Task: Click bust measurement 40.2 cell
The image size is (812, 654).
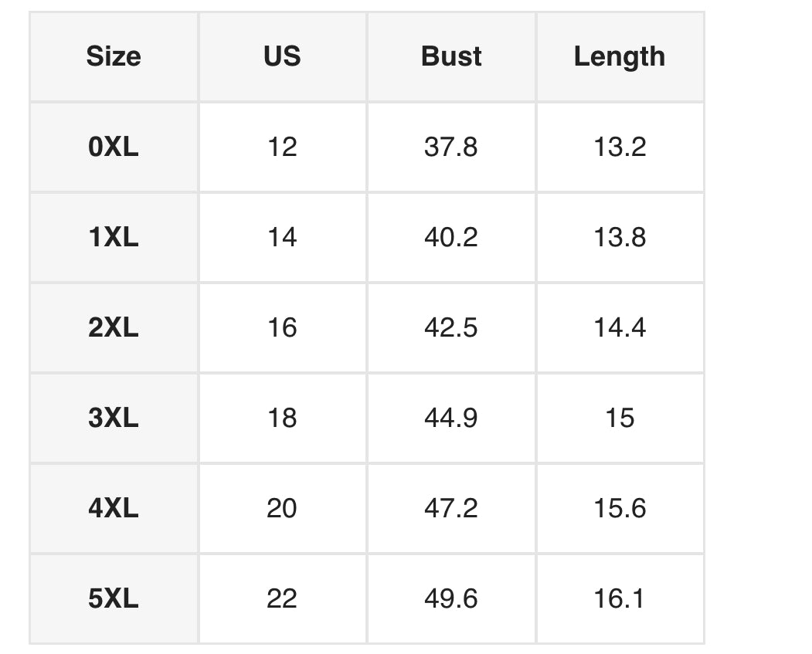Action: 451,237
